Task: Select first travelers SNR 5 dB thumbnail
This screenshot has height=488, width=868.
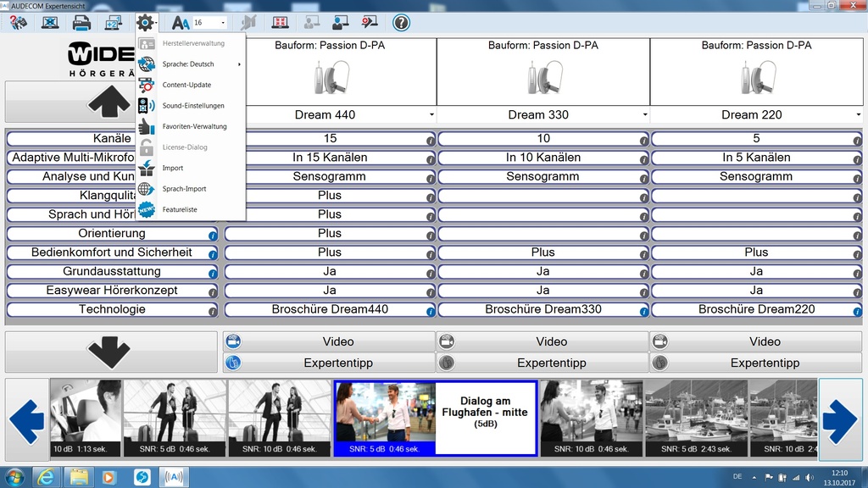Action: (x=175, y=418)
